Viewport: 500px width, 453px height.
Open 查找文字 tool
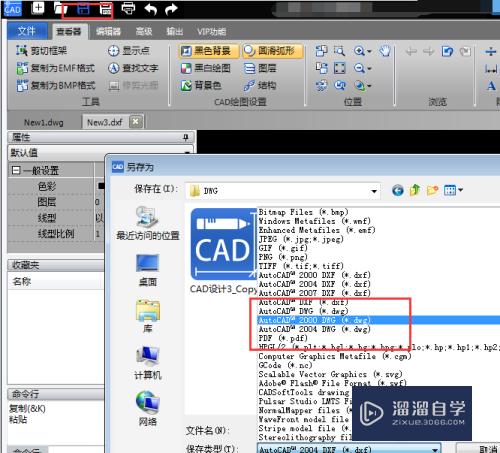[x=133, y=68]
